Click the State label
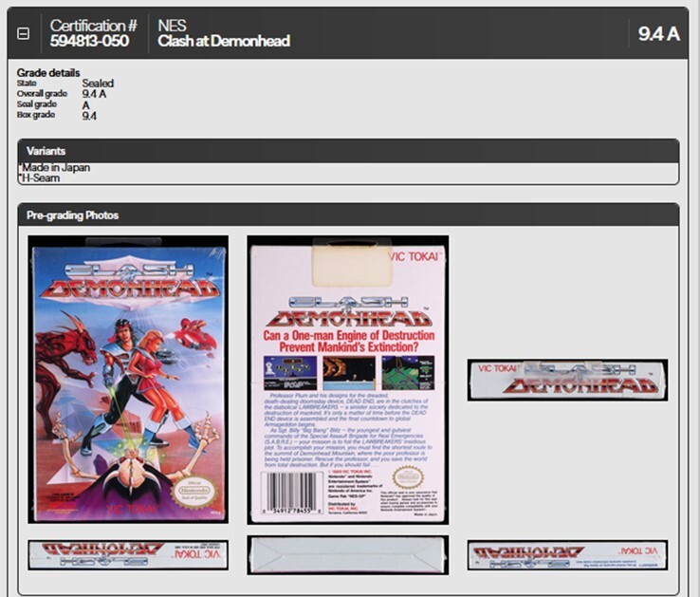 point(27,84)
